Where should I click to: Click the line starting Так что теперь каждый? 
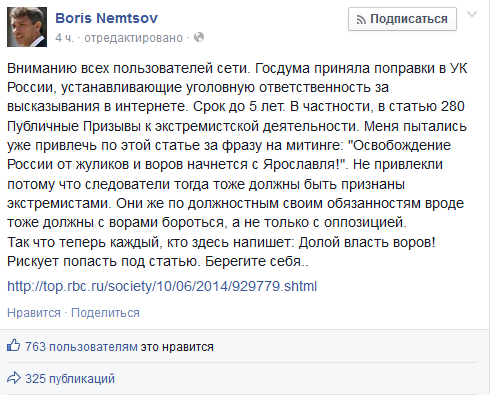tap(221, 242)
